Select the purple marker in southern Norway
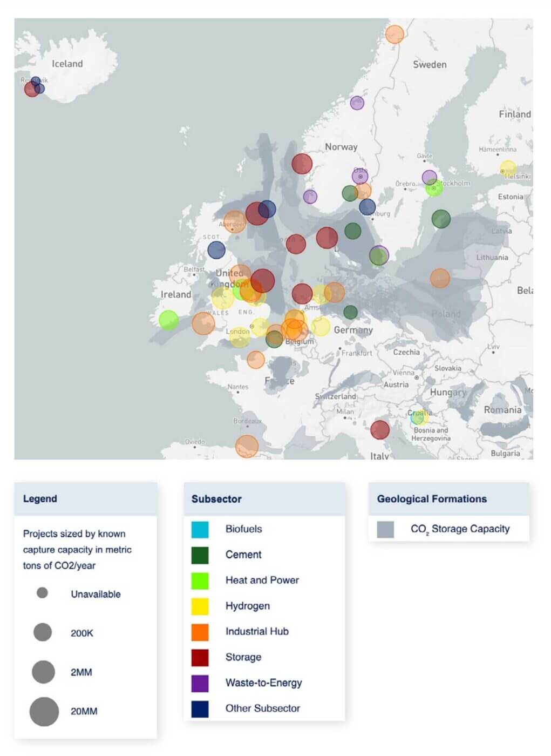551x756 pixels. (310, 197)
